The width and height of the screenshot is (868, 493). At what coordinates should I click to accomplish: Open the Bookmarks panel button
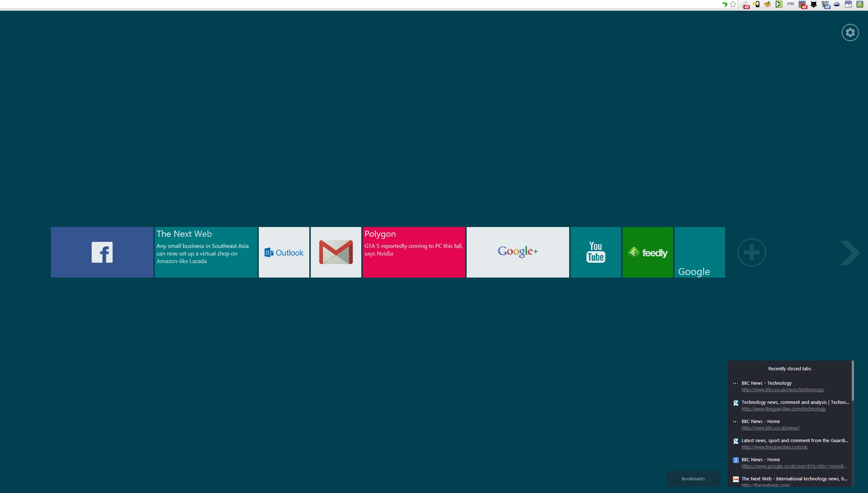click(x=693, y=479)
